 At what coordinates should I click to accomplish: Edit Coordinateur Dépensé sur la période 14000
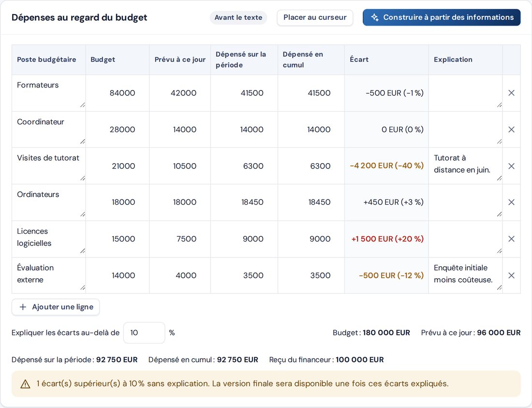pos(244,130)
